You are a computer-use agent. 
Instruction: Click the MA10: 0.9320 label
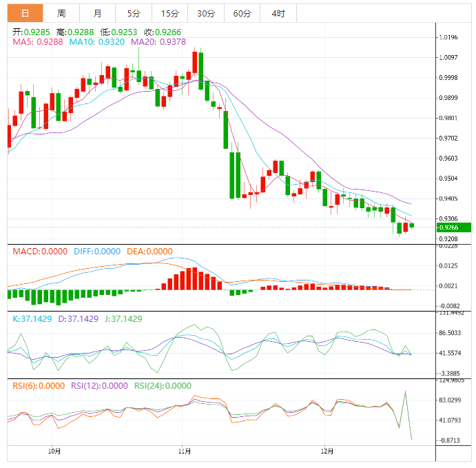[97, 42]
